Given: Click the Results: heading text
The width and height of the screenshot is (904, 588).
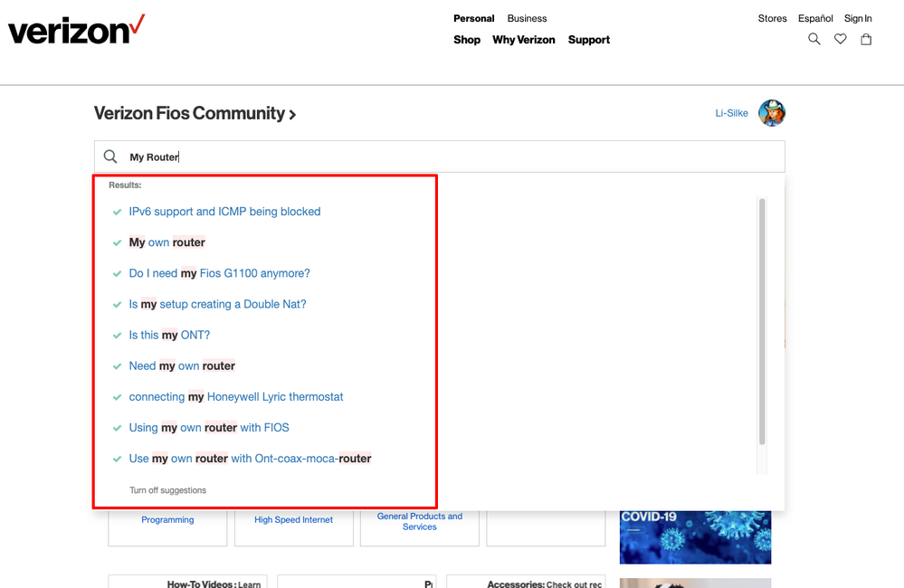Looking at the screenshot, I should (125, 185).
